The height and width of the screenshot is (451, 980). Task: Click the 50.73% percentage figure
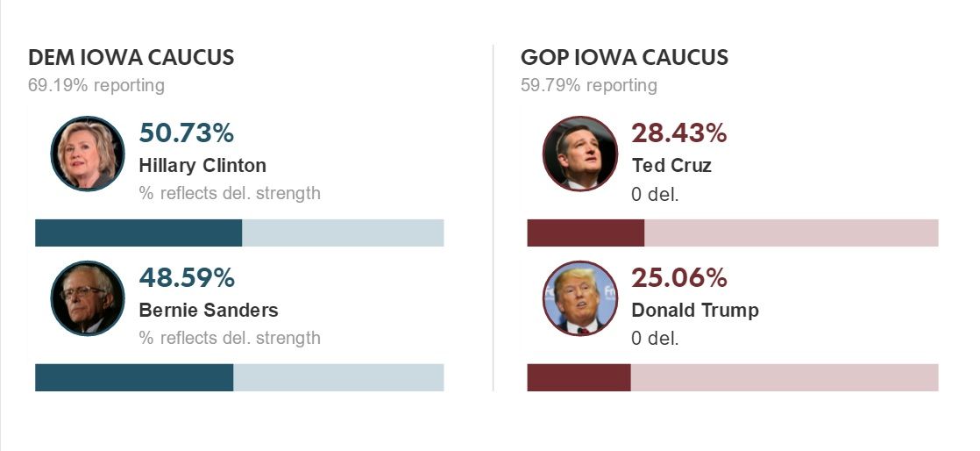coord(187,133)
